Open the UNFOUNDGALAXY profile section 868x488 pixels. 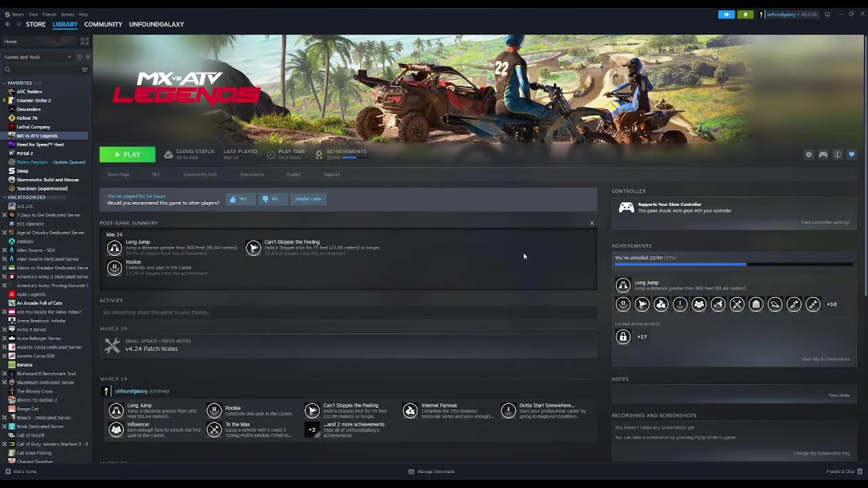pos(156,24)
